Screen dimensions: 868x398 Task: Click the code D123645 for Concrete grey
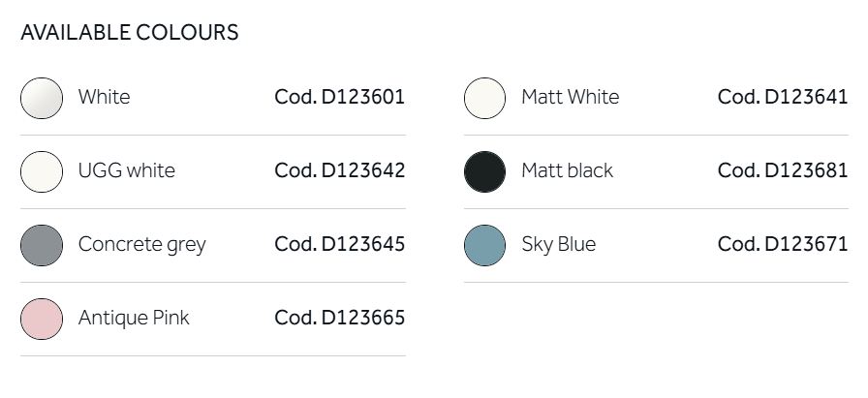pyautogui.click(x=339, y=244)
